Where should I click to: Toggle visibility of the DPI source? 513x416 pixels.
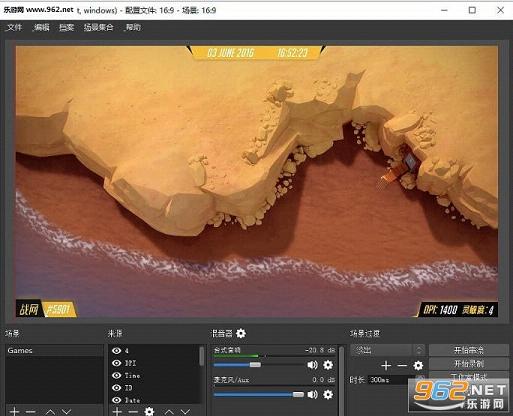116,363
